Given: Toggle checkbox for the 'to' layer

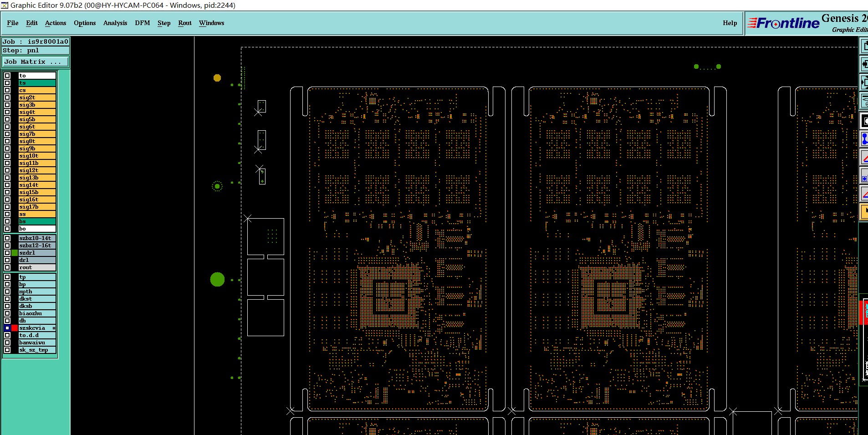Looking at the screenshot, I should pyautogui.click(x=7, y=76).
